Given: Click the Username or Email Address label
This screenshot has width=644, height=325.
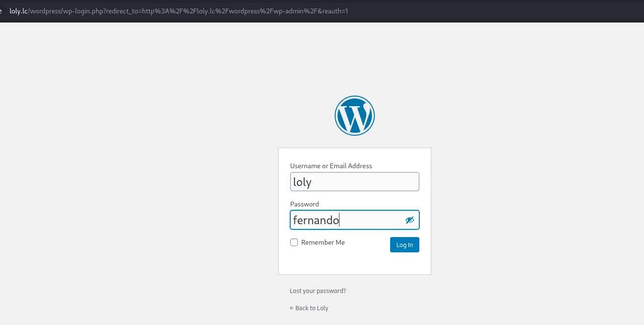Looking at the screenshot, I should [x=331, y=166].
